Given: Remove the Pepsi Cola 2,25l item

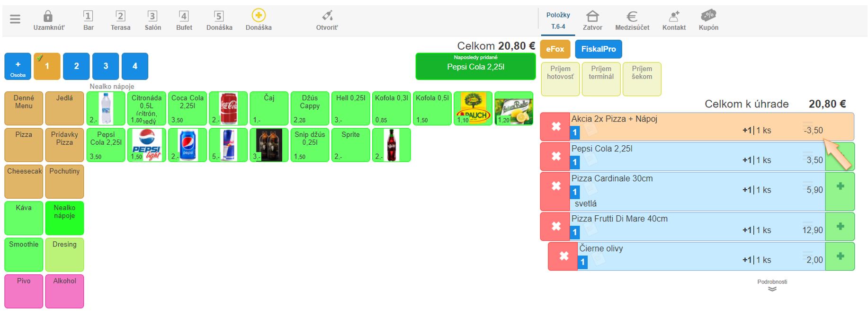Looking at the screenshot, I should pos(555,157).
